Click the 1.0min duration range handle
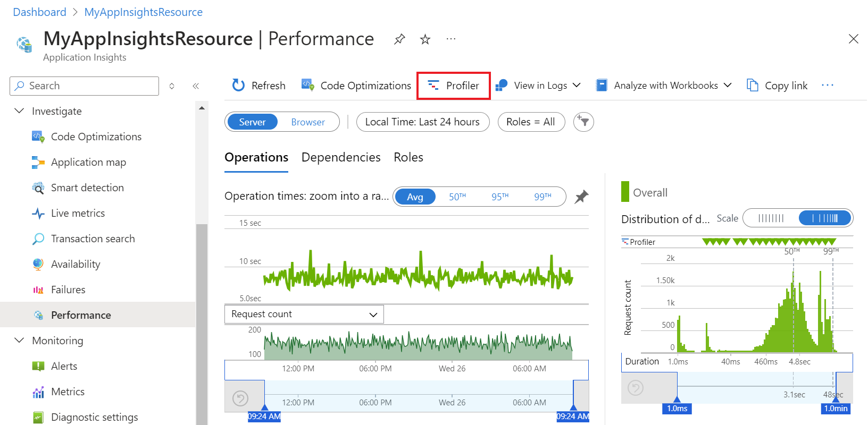The image size is (868, 425). (x=836, y=409)
